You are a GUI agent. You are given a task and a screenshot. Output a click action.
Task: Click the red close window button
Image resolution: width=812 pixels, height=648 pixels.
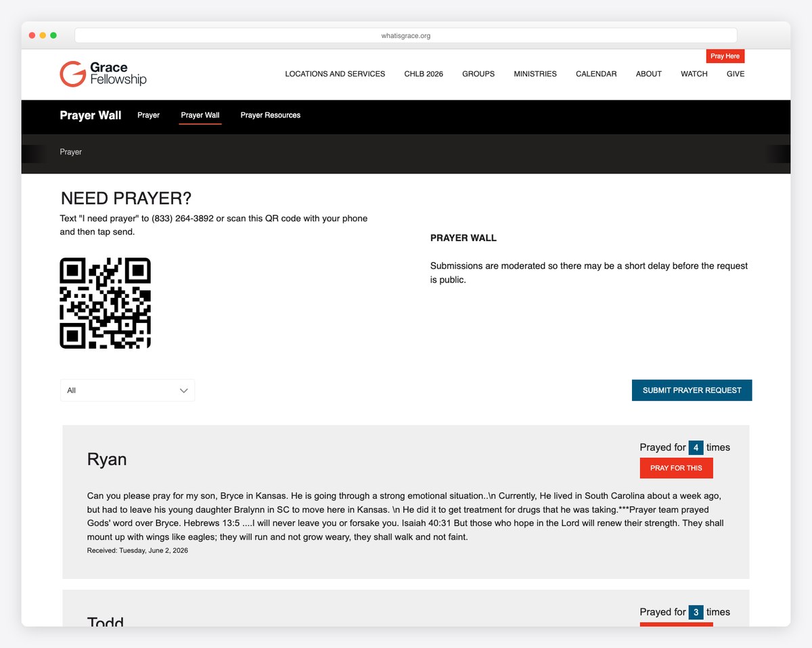(32, 35)
